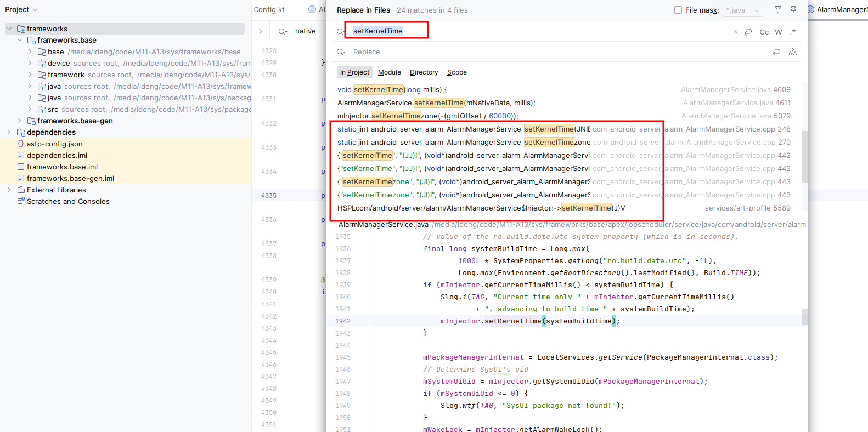Click the Replace input field
This screenshot has height=432, width=868.
point(560,52)
